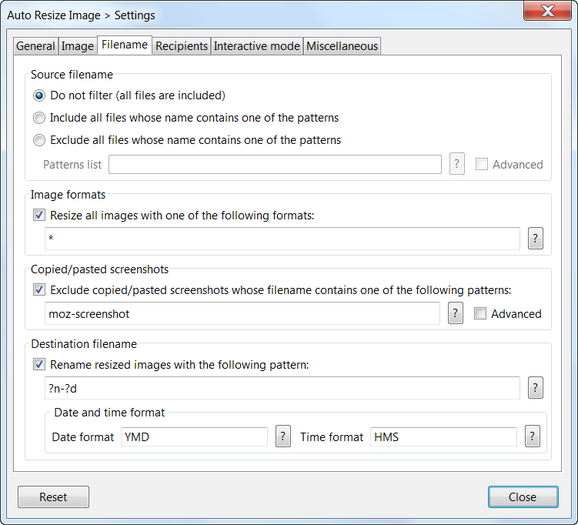This screenshot has width=578, height=525.
Task: Select 'Include all files' pattern option
Action: (39, 118)
